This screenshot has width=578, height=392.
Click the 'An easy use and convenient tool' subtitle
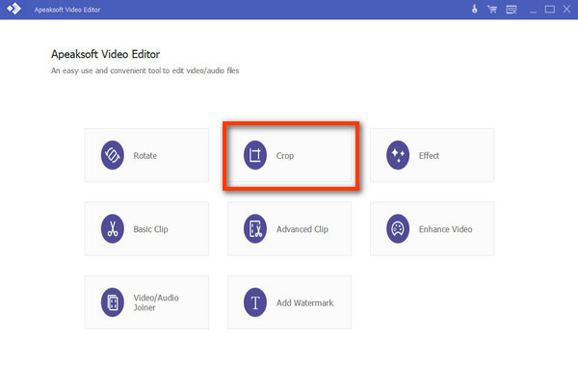144,70
